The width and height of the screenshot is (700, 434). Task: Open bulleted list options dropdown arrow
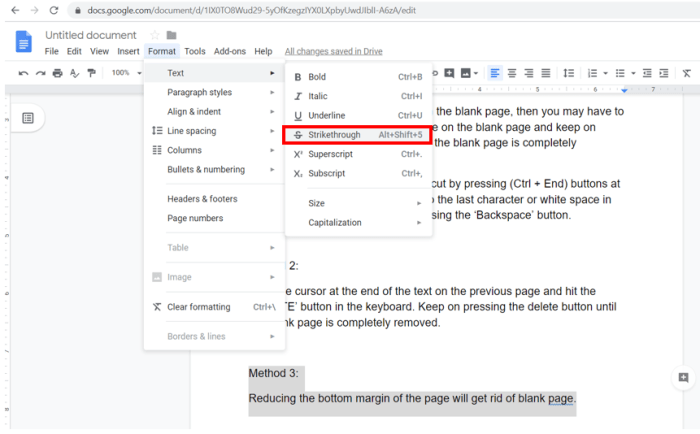point(633,73)
